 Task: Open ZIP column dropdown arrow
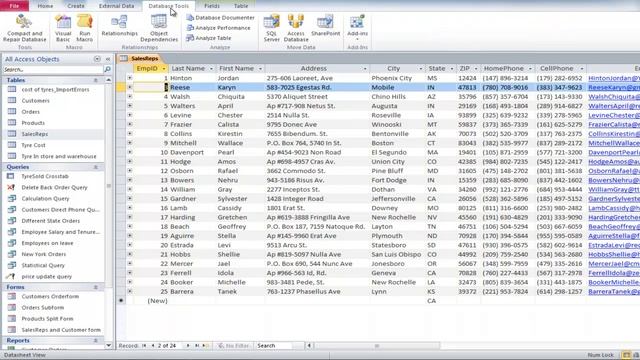(476, 69)
